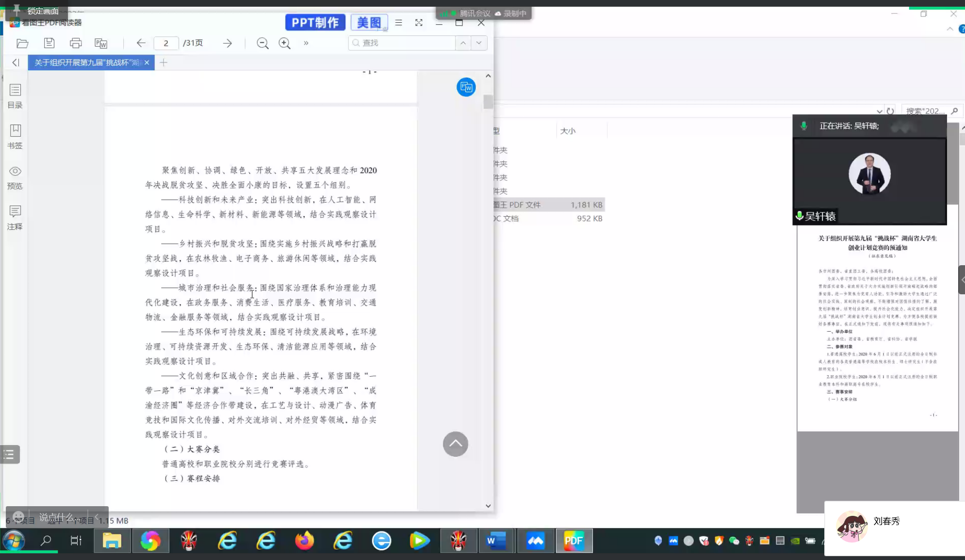Expand the hidden toolbar items chevron
965x560 pixels.
[305, 44]
